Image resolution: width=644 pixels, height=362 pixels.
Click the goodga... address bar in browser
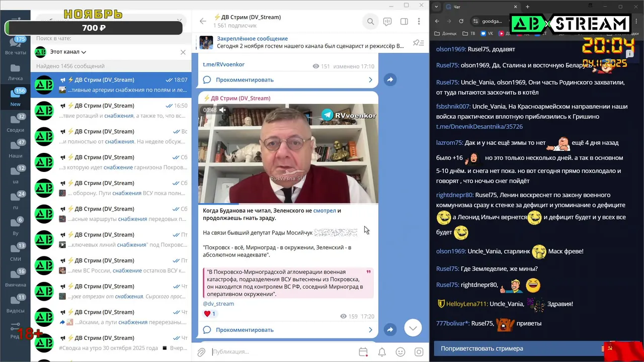click(x=492, y=21)
